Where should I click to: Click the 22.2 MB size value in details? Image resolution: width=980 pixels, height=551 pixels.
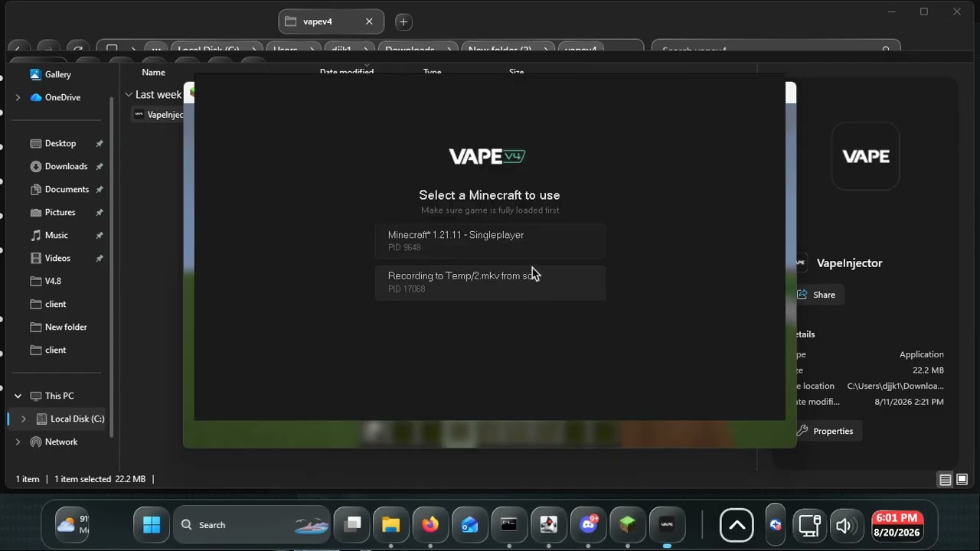[928, 370]
